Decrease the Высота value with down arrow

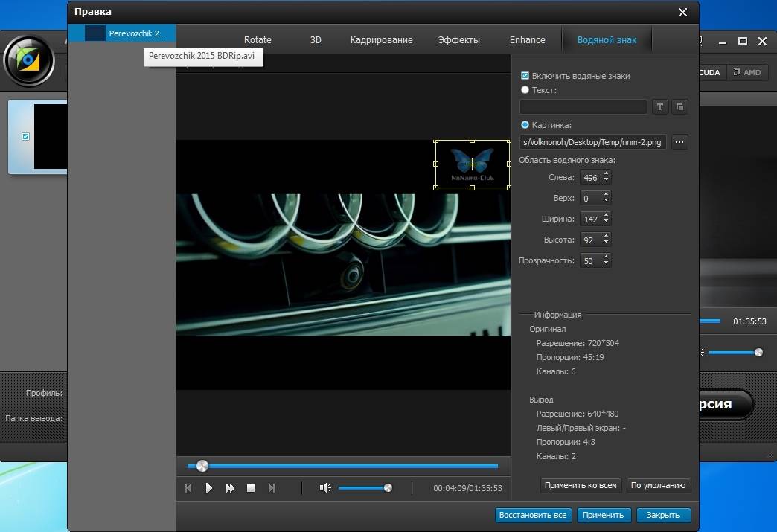pos(606,243)
